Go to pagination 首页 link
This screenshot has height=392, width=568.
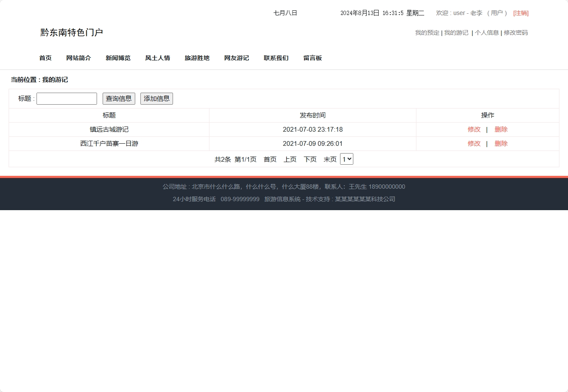270,160
